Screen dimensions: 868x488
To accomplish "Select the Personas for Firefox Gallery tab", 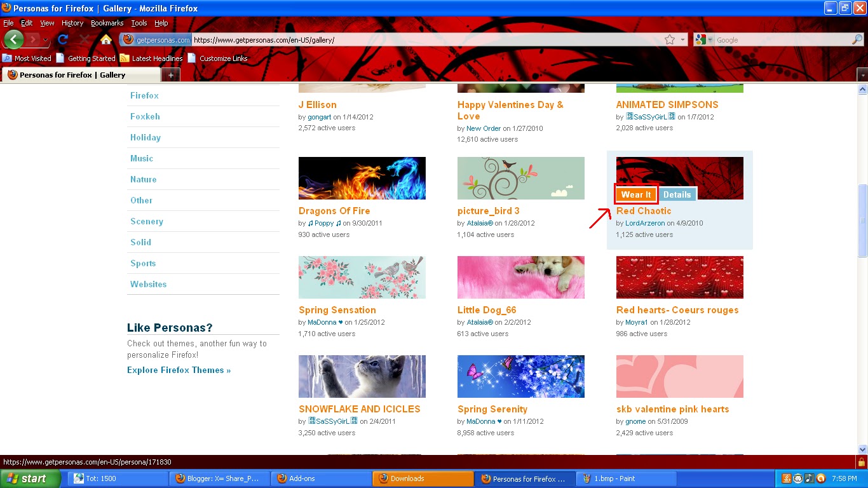I will pos(81,75).
